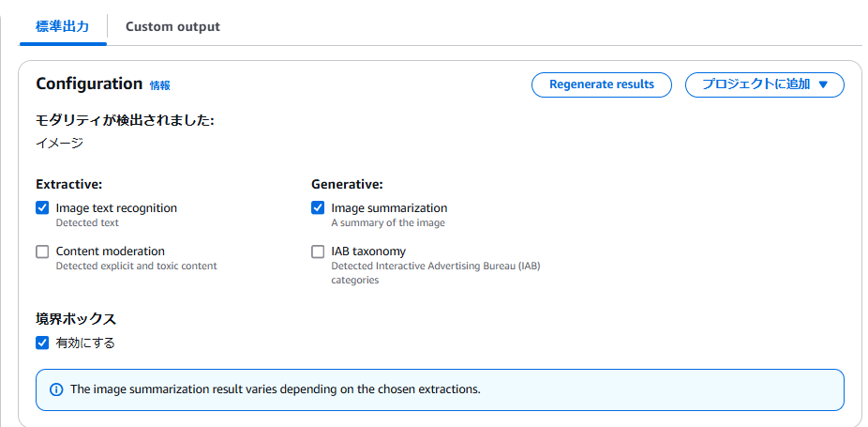Enable the Content moderation checkbox
Screen dimensions: 868x427
click(42, 252)
